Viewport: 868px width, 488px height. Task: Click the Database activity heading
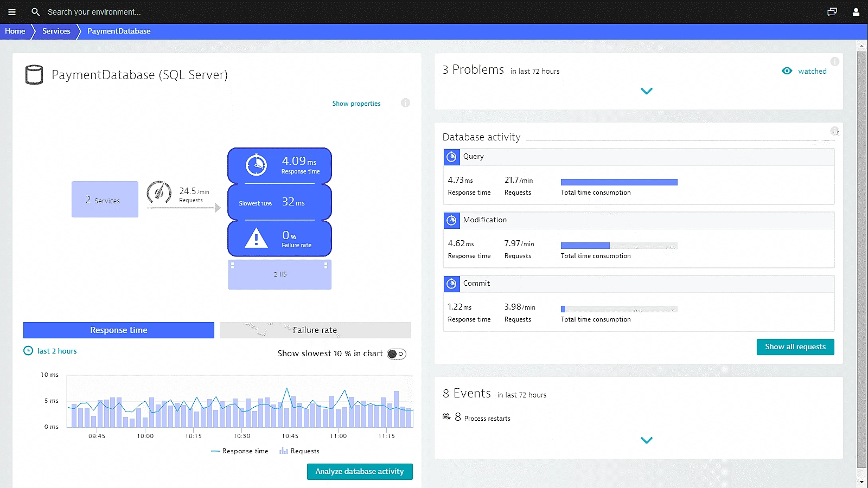pyautogui.click(x=481, y=137)
